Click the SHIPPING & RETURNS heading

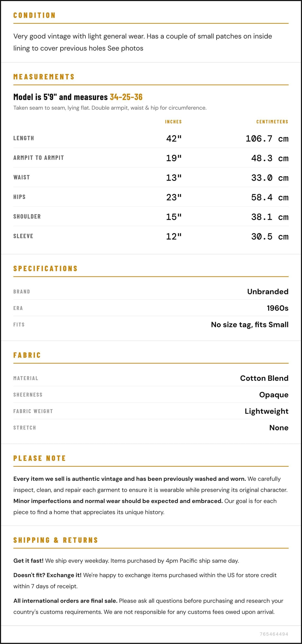(x=56, y=540)
